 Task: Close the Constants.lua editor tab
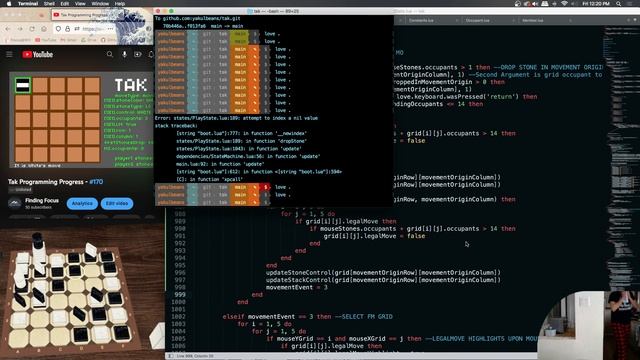point(457,20)
